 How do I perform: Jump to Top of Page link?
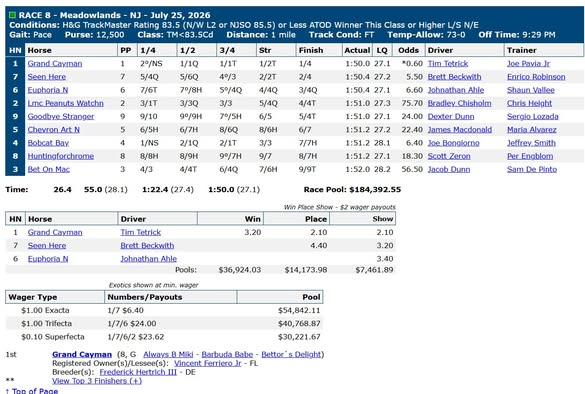click(x=32, y=391)
